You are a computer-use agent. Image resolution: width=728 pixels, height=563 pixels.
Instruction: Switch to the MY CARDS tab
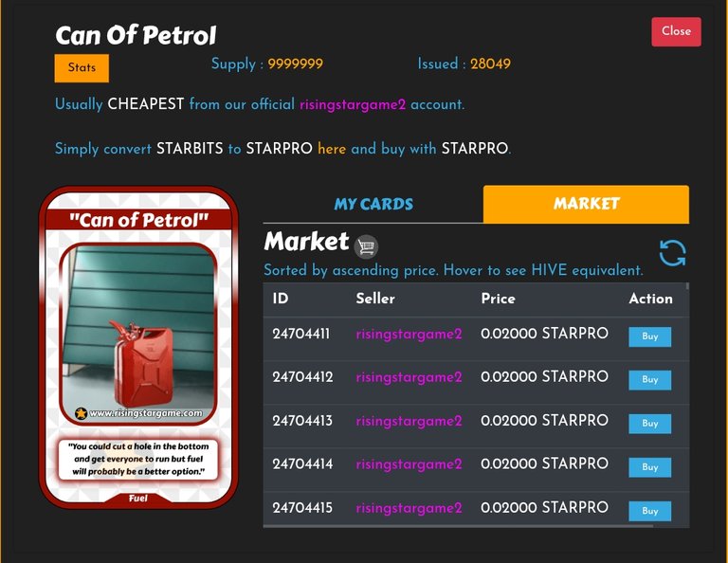pos(373,204)
